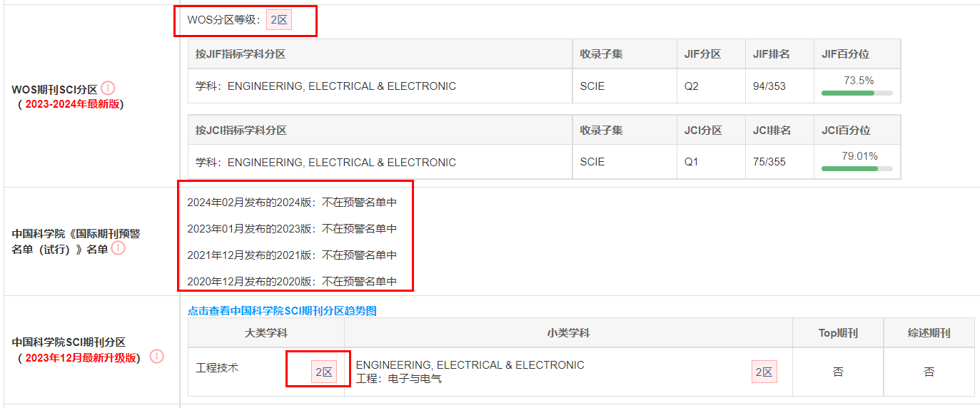Image resolution: width=980 pixels, height=408 pixels.
Task: Click the 否 value under 综述期刊
Action: pos(929,372)
